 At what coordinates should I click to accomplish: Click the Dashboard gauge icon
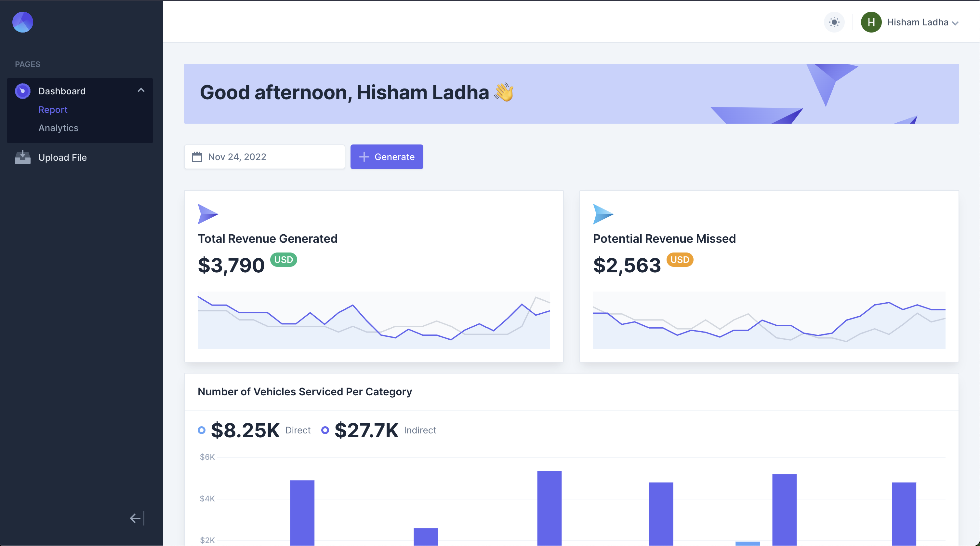tap(22, 91)
